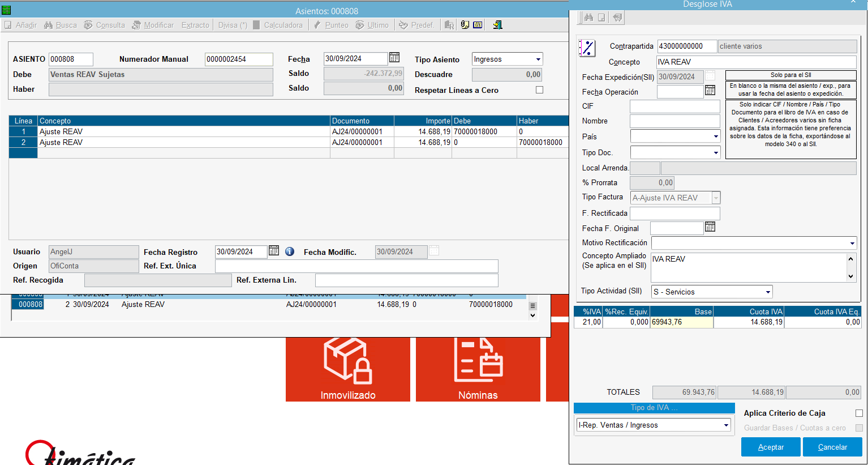Open the calendar picker beside Fecha

pyautogui.click(x=394, y=58)
